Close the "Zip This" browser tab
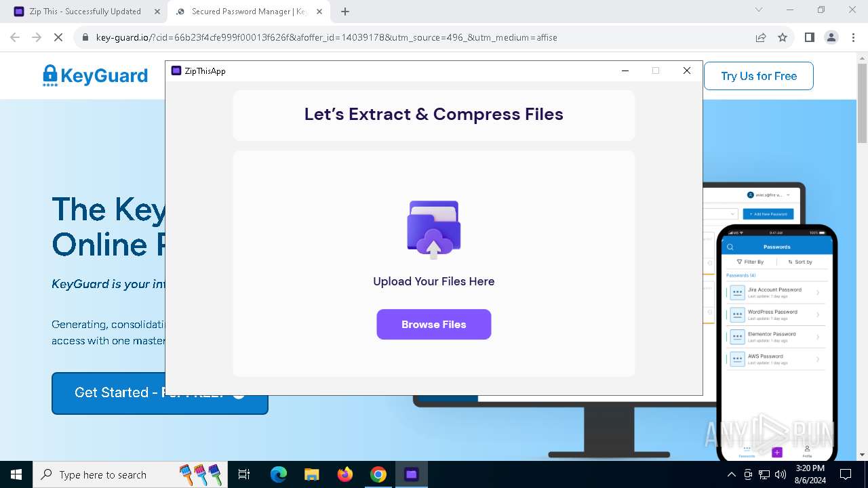The image size is (868, 488). [x=157, y=12]
